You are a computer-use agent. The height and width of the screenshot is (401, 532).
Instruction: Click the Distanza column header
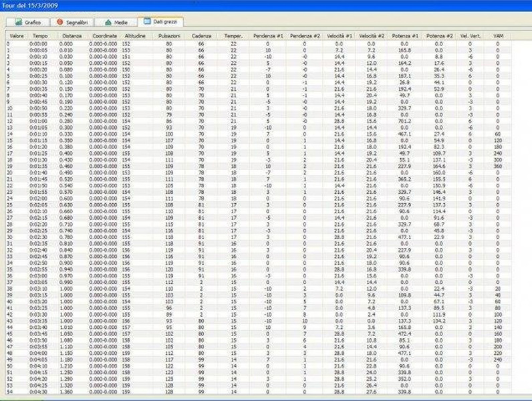(x=72, y=35)
